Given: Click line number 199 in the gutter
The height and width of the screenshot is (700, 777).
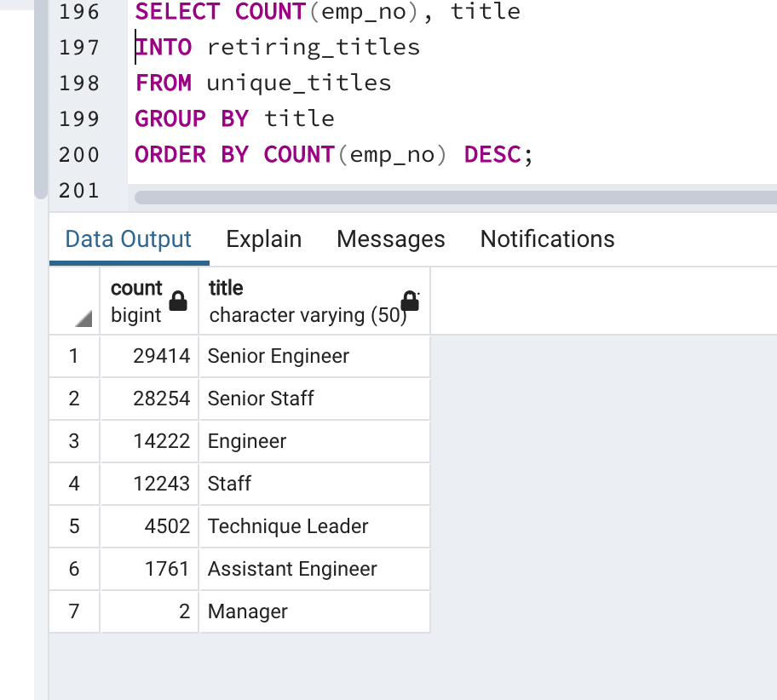Looking at the screenshot, I should (x=79, y=119).
